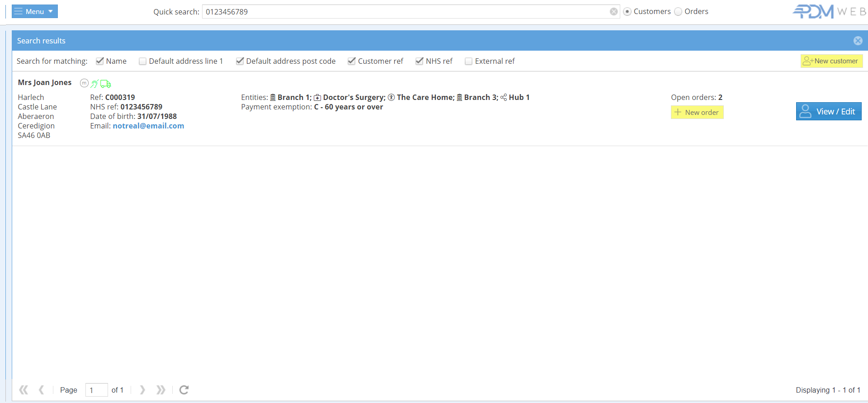
Task: Jump to the last results page
Action: click(x=160, y=390)
